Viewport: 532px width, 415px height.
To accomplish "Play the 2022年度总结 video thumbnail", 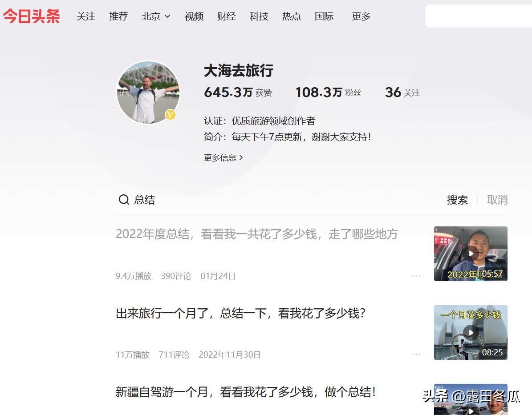I will [471, 254].
